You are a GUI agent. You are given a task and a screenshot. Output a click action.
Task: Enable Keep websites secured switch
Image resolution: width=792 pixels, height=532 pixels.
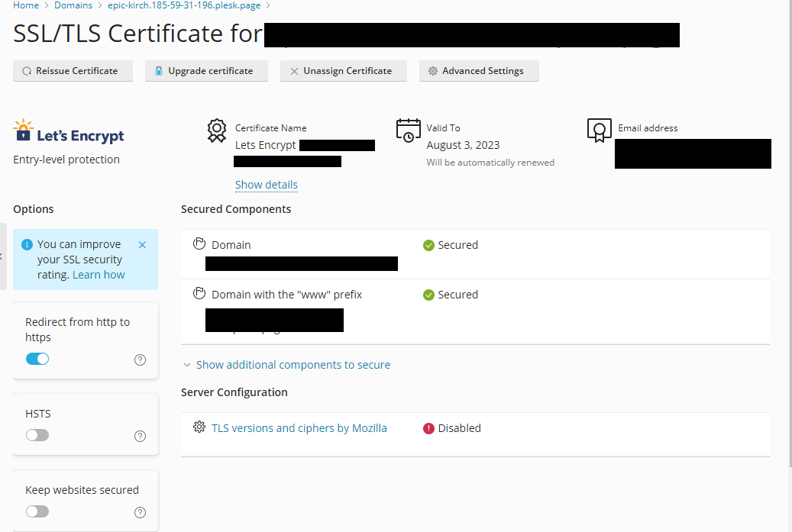[37, 511]
